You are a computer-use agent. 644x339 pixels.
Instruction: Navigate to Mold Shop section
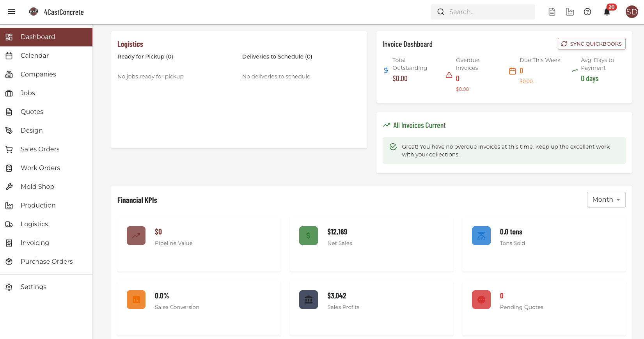37,187
